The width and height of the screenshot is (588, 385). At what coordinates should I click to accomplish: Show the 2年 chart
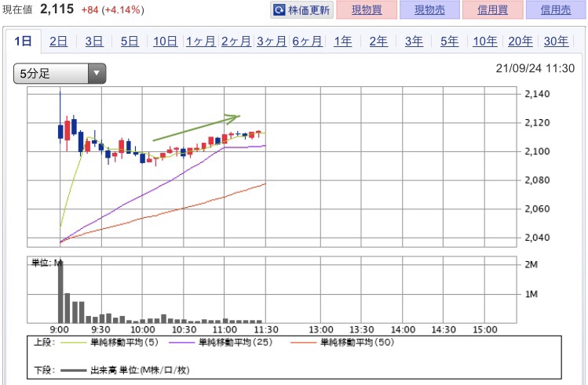pos(378,42)
